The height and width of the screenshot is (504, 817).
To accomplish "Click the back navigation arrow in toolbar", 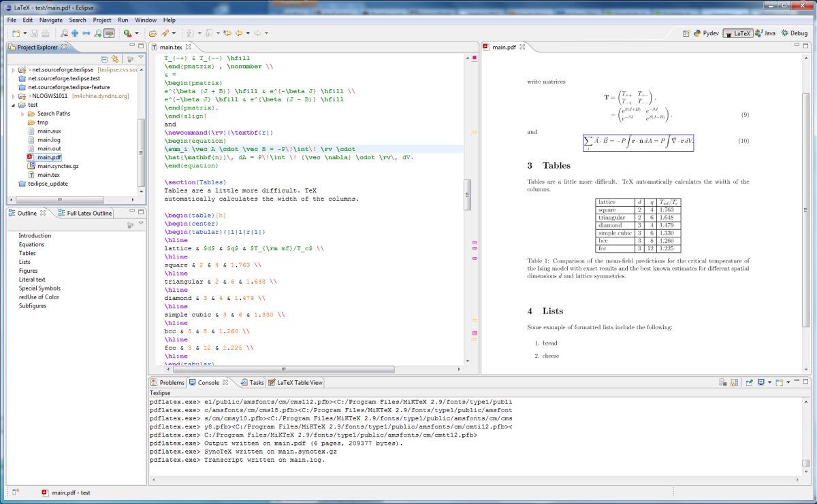I will tap(238, 33).
